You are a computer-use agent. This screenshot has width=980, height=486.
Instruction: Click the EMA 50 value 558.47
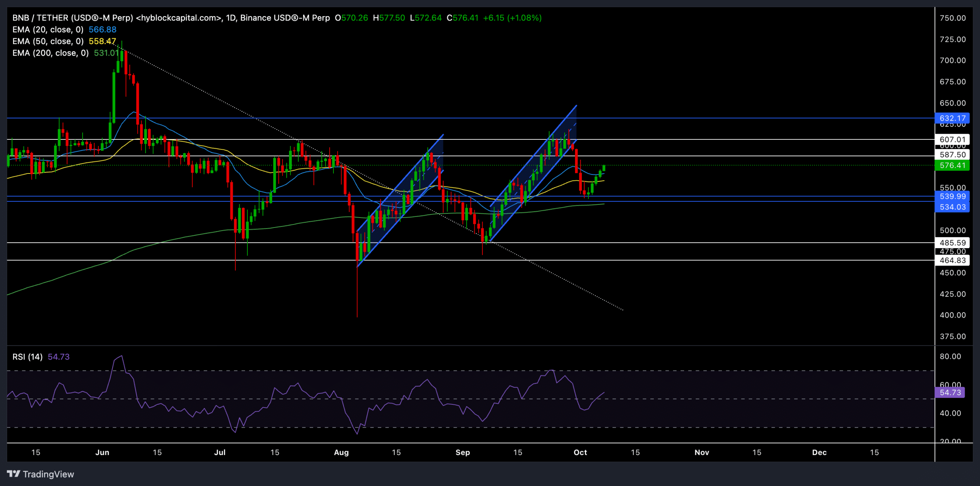[x=102, y=41]
